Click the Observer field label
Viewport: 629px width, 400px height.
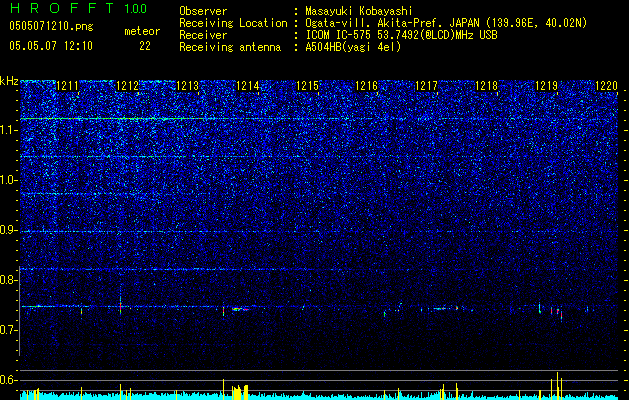(203, 11)
